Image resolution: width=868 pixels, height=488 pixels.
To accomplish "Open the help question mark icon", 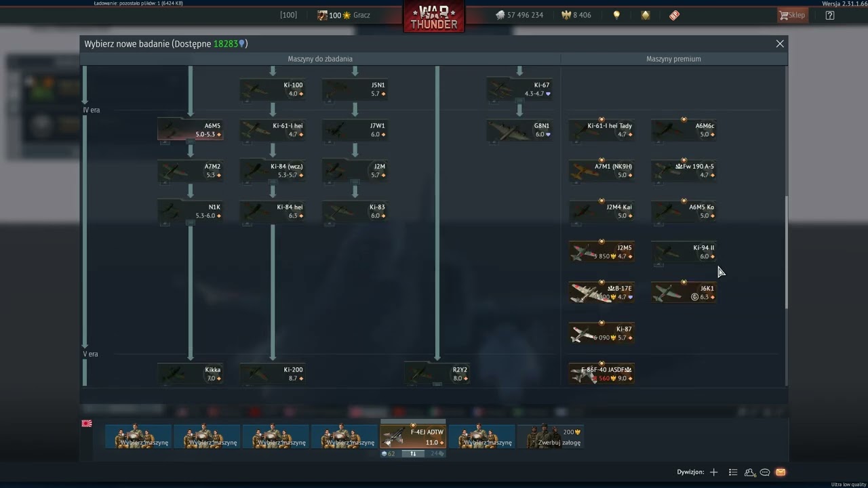I will click(830, 15).
